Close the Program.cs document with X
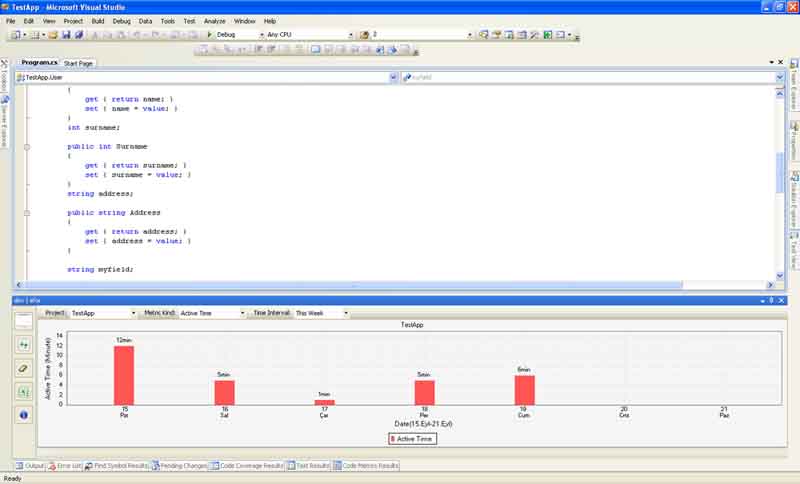Viewport: 800px width, 484px height. 781,62
